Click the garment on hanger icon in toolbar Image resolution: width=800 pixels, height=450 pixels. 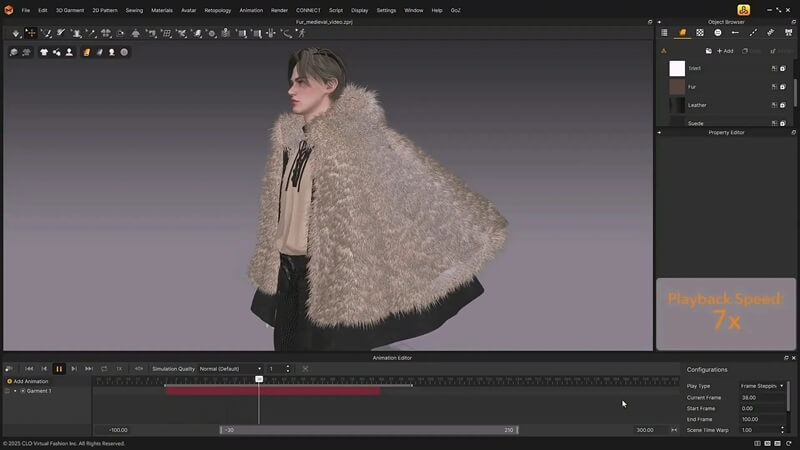point(136,33)
